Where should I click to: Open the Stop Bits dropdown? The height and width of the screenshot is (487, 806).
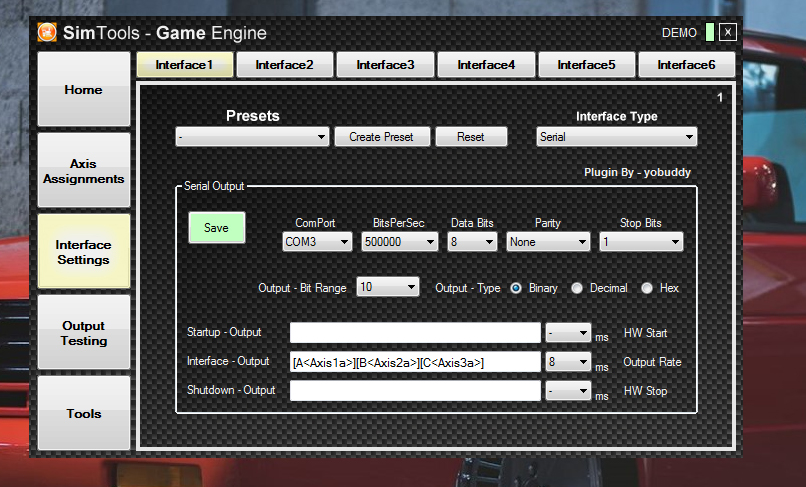click(x=642, y=242)
